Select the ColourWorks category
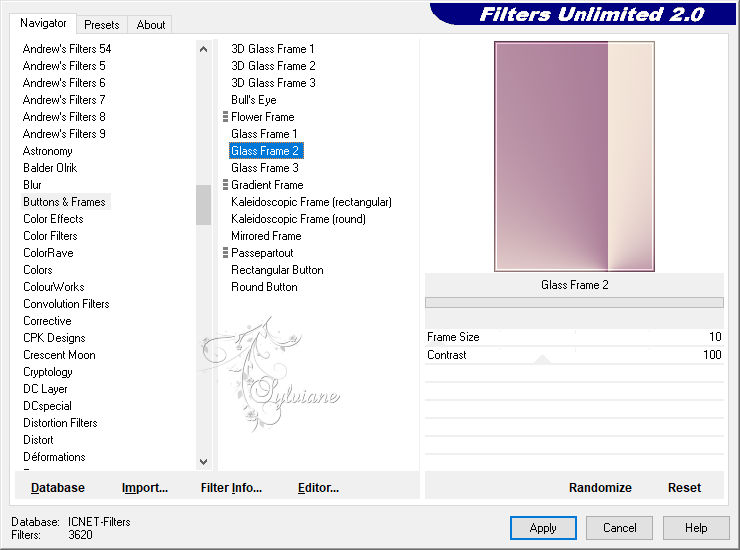The image size is (740, 550). pos(54,287)
